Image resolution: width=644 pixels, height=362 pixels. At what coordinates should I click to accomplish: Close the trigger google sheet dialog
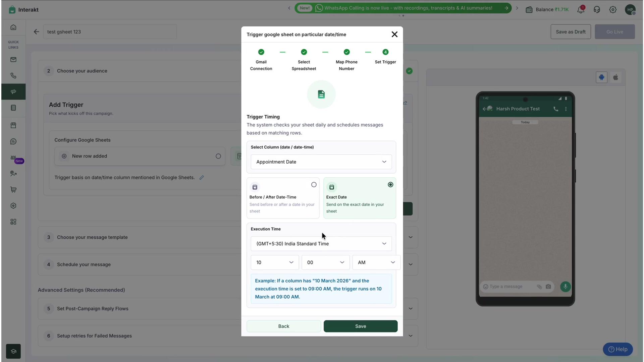(394, 35)
